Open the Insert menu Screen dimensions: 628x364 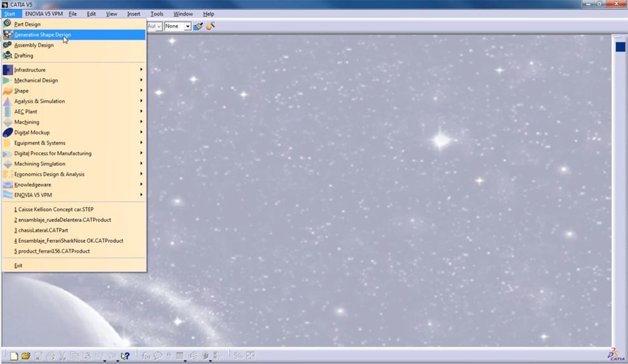coord(134,14)
